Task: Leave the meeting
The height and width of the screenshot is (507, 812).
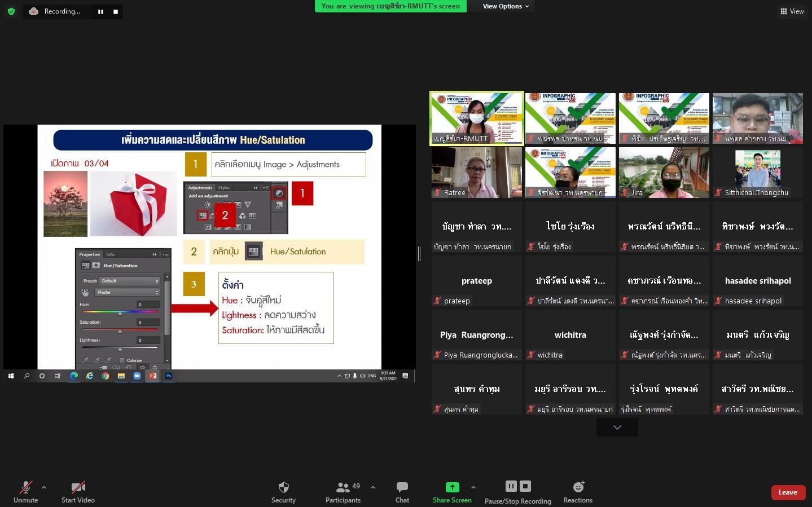Action: 788,492
